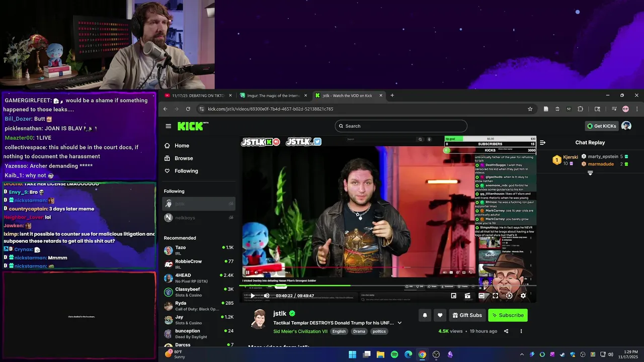Open the taskbar volume control
This screenshot has width=644, height=362.
611,354
